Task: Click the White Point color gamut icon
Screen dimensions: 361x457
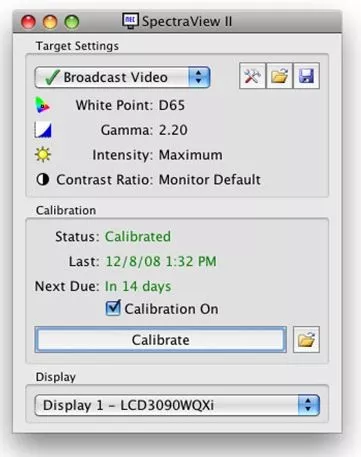Action: (x=43, y=105)
